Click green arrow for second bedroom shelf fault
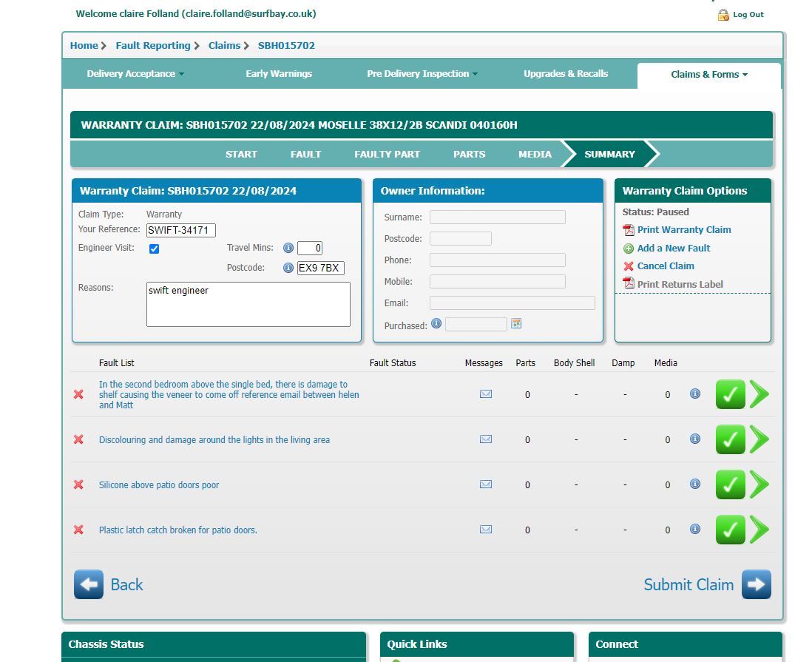Screen dimensions: 812x662 759,394
